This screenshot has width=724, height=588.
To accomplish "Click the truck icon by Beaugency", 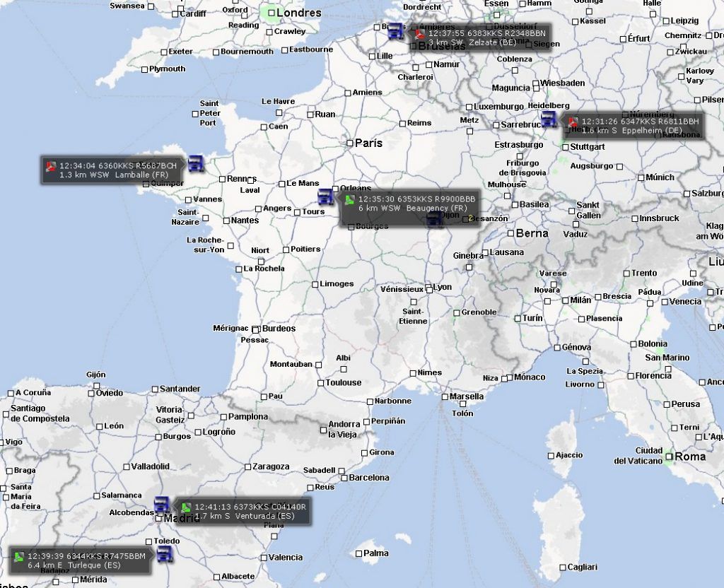I will (326, 196).
